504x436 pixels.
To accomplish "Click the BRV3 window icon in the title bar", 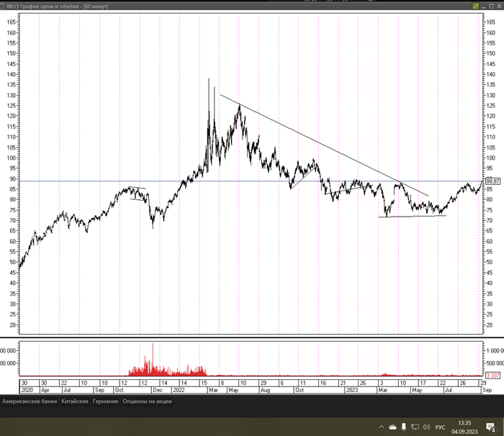I will coord(2,6).
